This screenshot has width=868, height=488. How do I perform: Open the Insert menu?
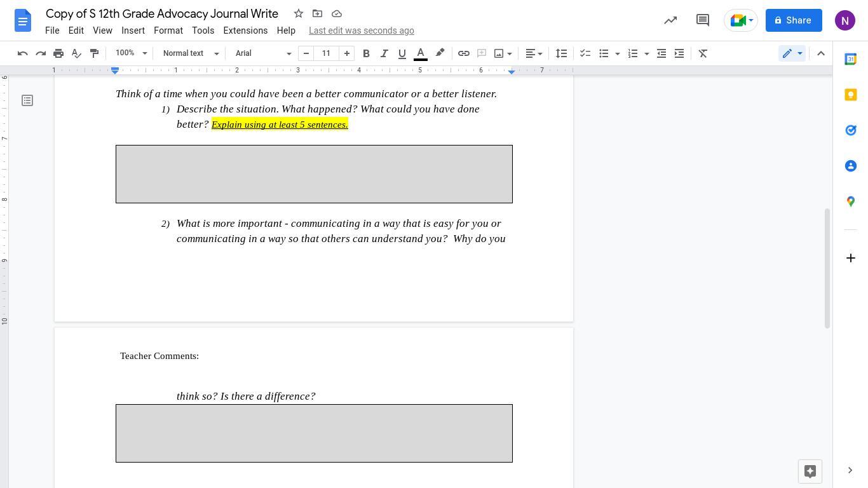coord(133,30)
